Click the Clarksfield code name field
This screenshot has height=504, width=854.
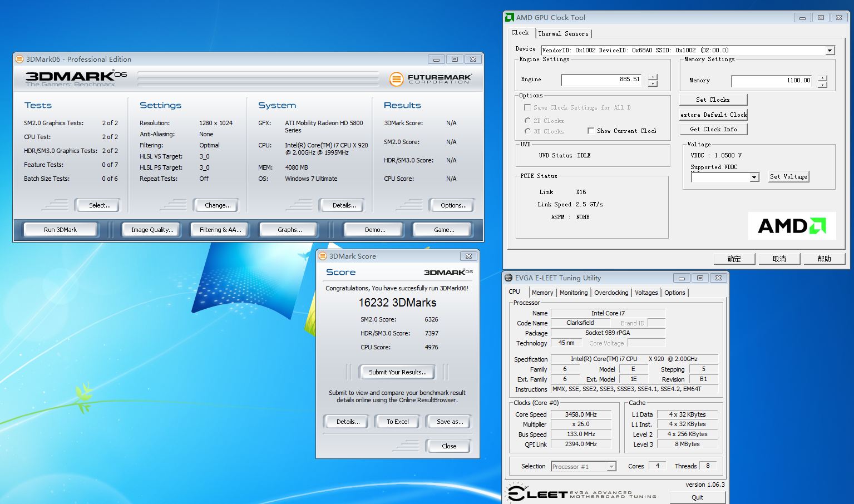coord(580,323)
